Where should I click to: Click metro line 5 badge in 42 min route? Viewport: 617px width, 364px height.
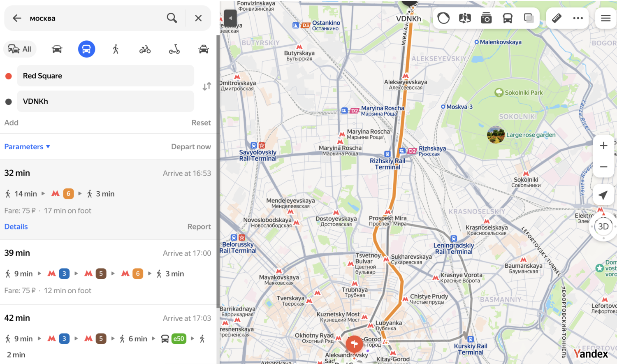click(x=101, y=339)
